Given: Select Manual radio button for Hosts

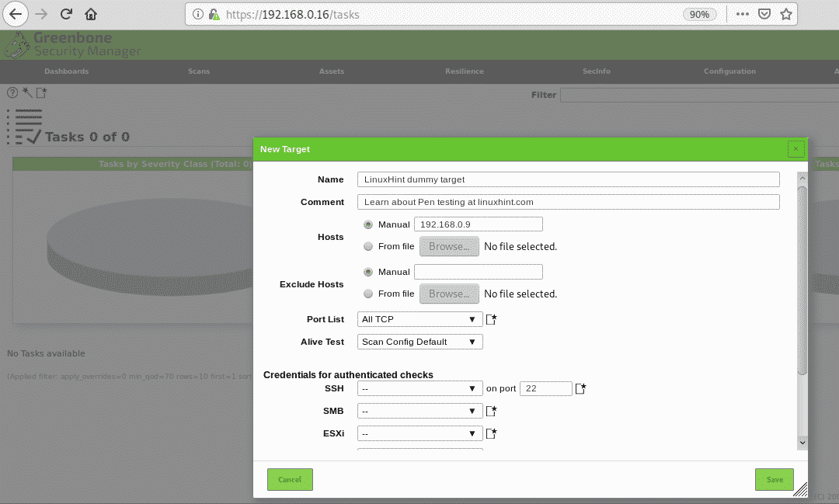Looking at the screenshot, I should click(x=368, y=224).
